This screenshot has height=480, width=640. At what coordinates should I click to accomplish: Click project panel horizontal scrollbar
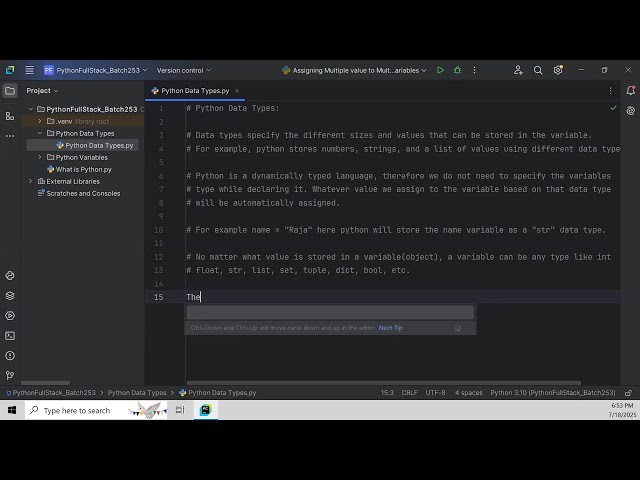[x=45, y=383]
